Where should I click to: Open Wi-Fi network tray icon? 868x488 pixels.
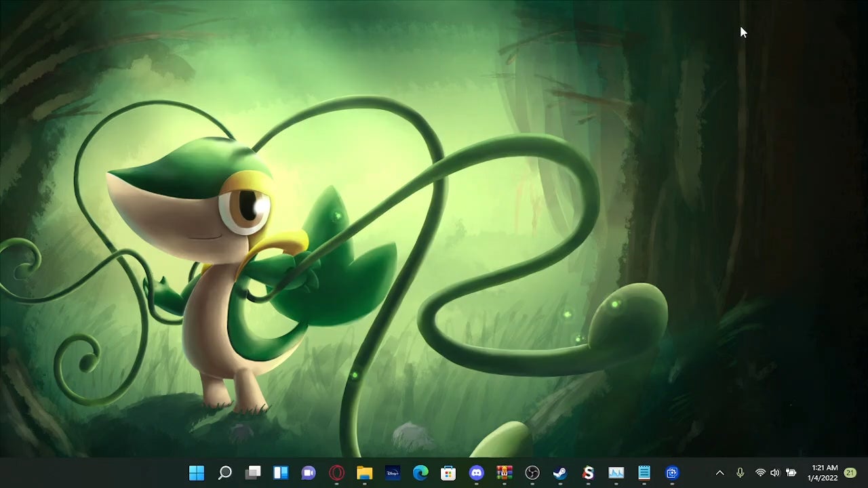pos(760,473)
